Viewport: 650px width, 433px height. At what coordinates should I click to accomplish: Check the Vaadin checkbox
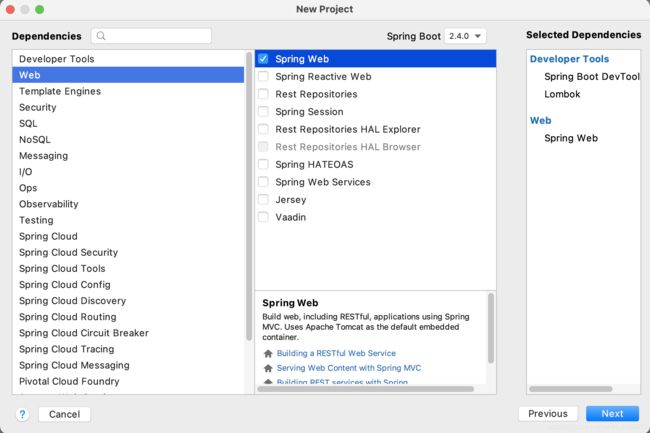pyautogui.click(x=263, y=217)
